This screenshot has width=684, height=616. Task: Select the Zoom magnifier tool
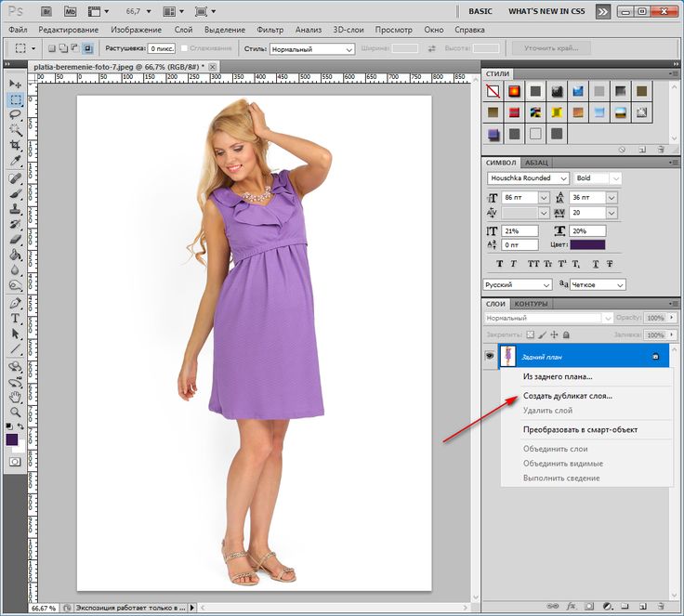coord(16,412)
